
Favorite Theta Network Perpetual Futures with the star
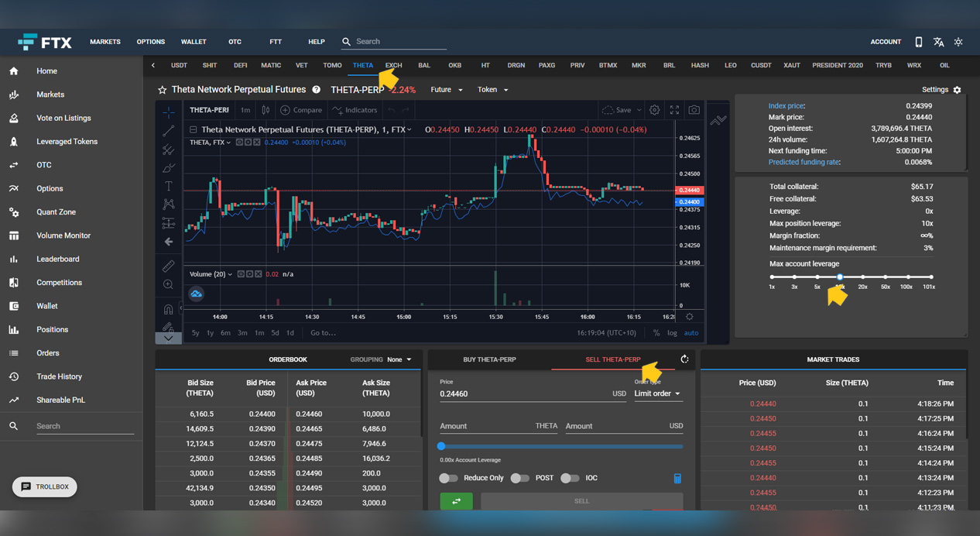(x=163, y=90)
